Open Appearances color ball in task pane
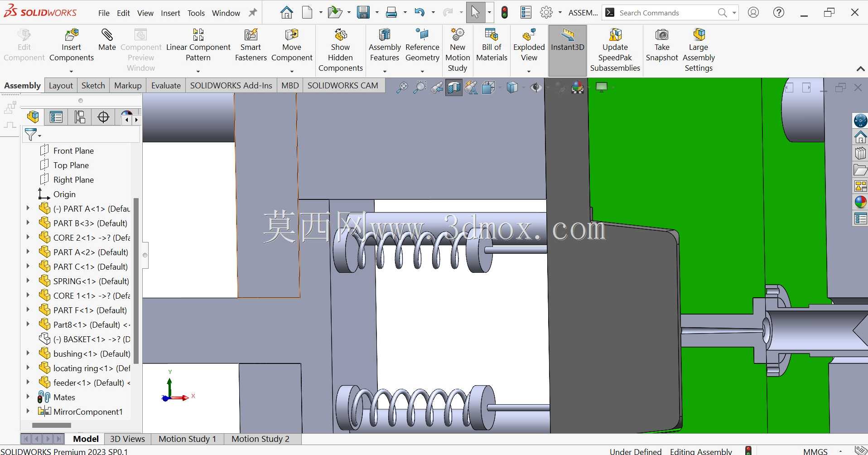The width and height of the screenshot is (868, 455). pyautogui.click(x=860, y=202)
